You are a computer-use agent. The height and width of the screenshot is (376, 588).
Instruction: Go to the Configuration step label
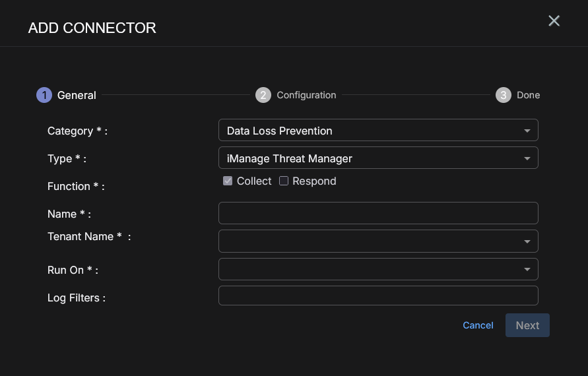pos(306,95)
